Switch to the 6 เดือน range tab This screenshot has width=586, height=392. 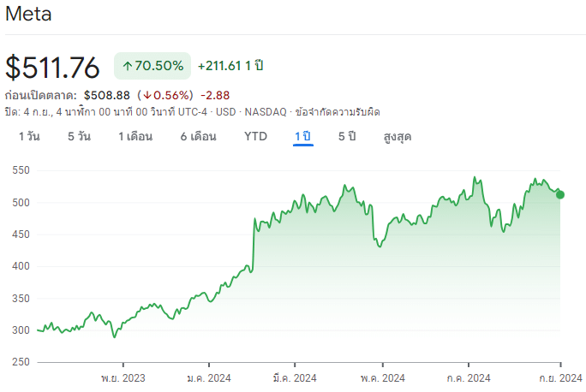pos(198,136)
